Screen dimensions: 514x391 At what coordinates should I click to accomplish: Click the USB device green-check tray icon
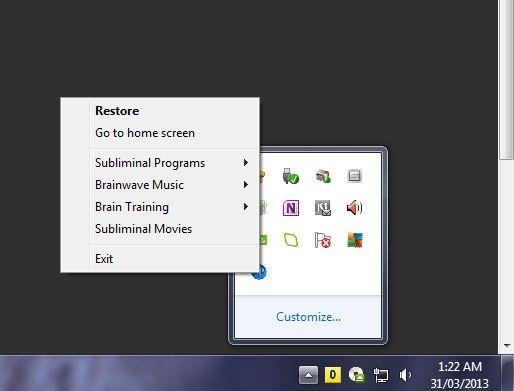pos(291,176)
